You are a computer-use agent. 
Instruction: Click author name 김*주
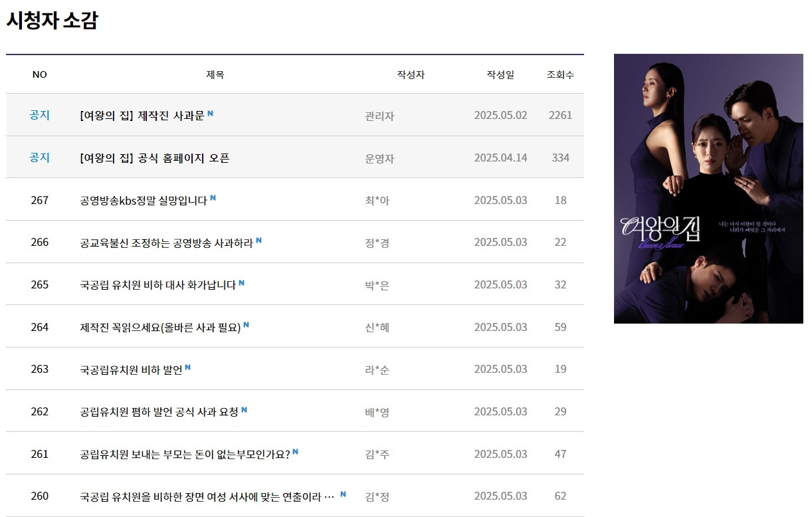[x=377, y=455]
